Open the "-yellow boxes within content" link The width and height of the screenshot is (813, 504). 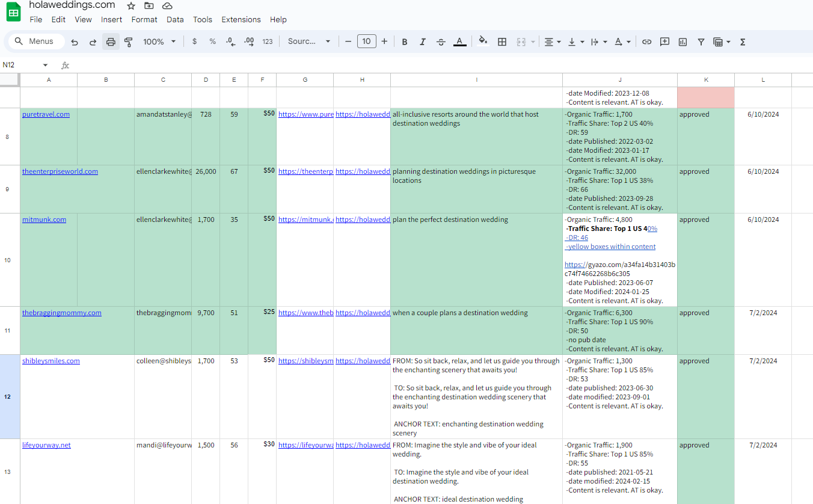click(610, 247)
